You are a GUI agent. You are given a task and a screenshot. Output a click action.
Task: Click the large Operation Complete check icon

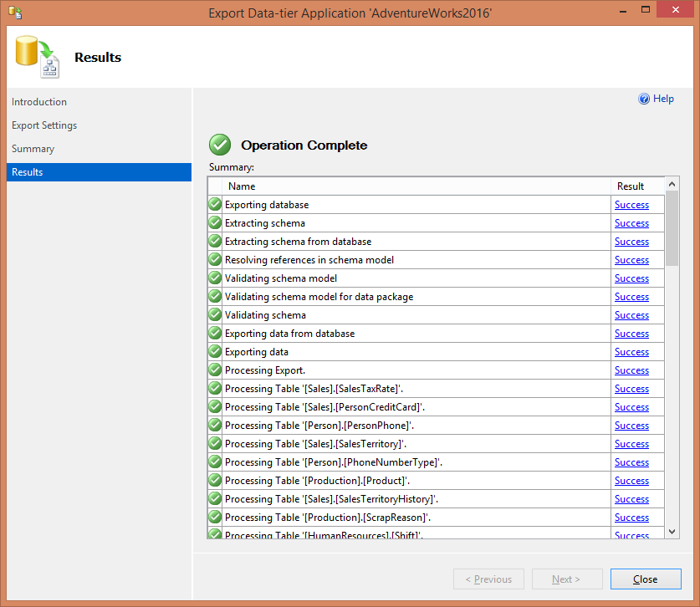click(x=220, y=145)
